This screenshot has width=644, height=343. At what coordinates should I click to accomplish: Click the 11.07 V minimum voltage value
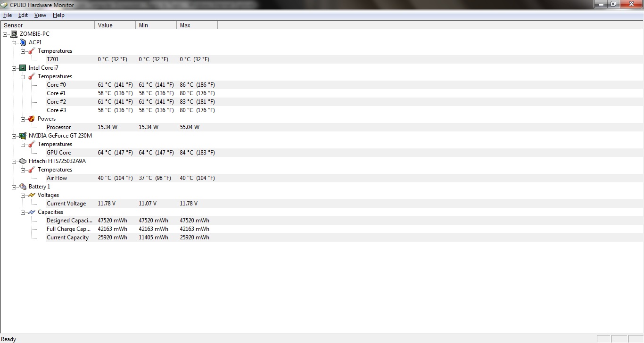coord(148,204)
